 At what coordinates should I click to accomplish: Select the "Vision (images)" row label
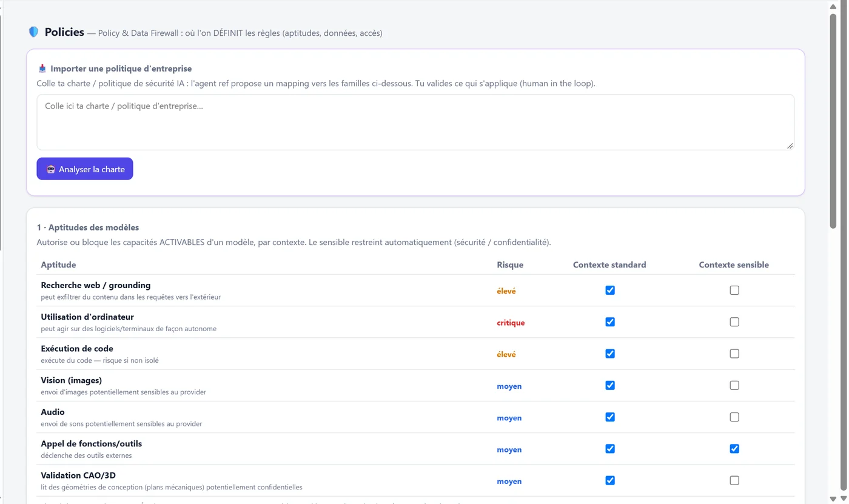(x=72, y=380)
